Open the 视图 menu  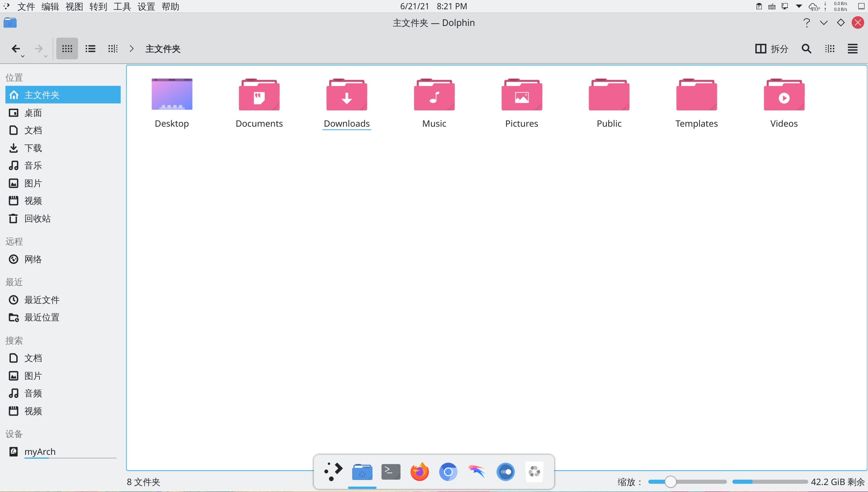pyautogui.click(x=74, y=6)
